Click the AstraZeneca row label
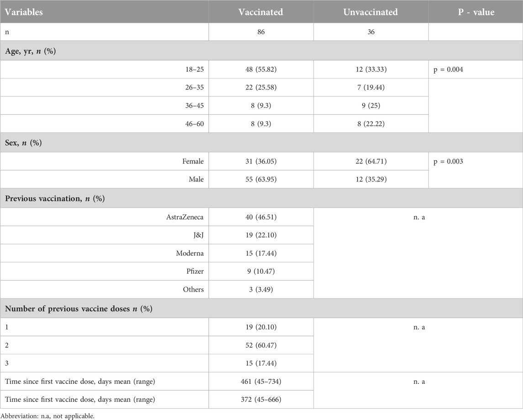 pyautogui.click(x=185, y=217)
